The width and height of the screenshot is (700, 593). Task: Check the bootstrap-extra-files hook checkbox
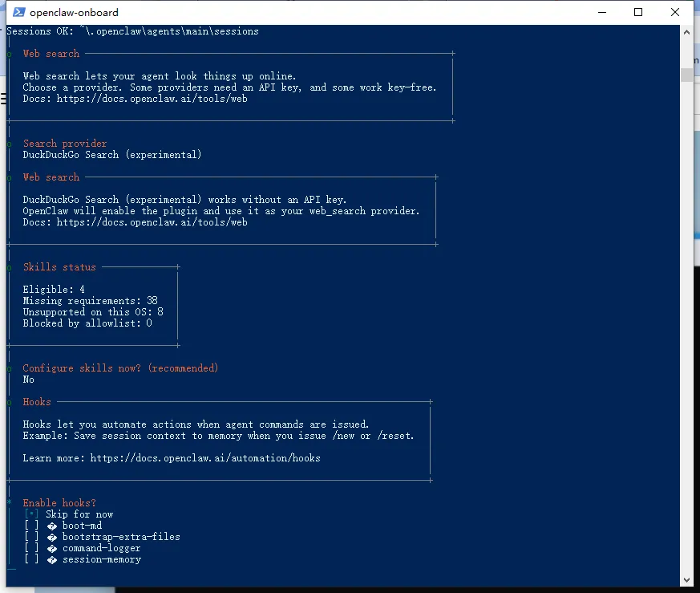[x=32, y=537]
